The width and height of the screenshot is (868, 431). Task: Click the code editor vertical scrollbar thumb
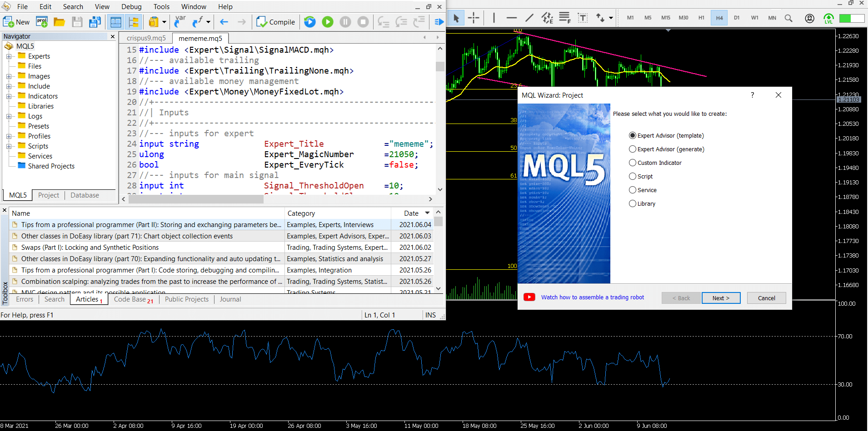point(439,66)
